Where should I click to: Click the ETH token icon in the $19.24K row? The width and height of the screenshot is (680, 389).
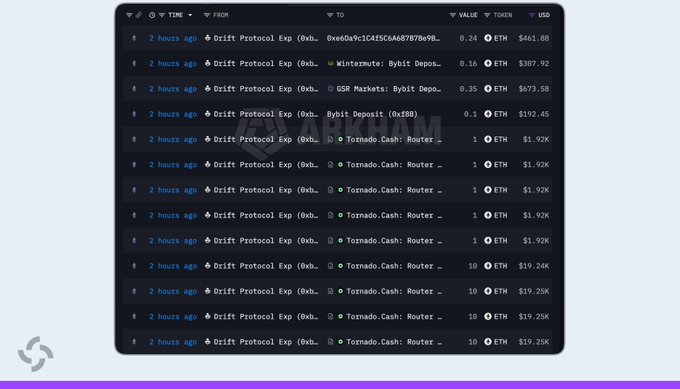click(488, 266)
